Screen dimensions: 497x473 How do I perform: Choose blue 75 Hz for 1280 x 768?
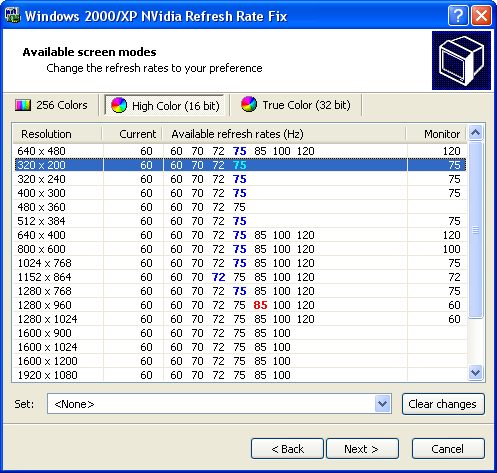(x=240, y=291)
